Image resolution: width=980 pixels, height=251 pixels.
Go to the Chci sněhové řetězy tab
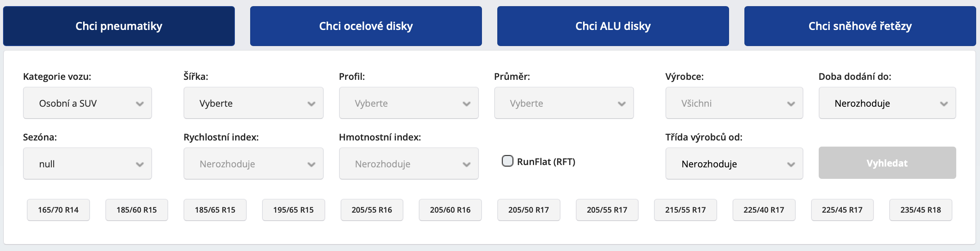[860, 26]
